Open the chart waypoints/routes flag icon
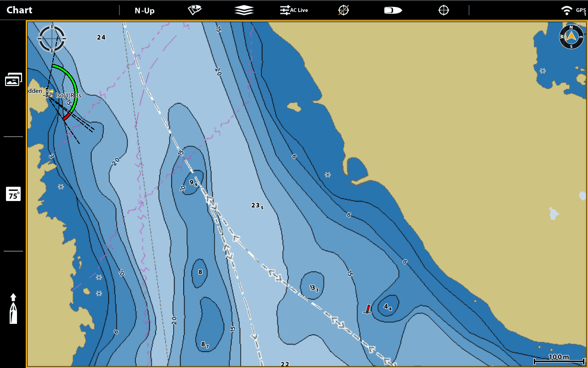Viewport: 588px width, 368px height. click(x=195, y=10)
